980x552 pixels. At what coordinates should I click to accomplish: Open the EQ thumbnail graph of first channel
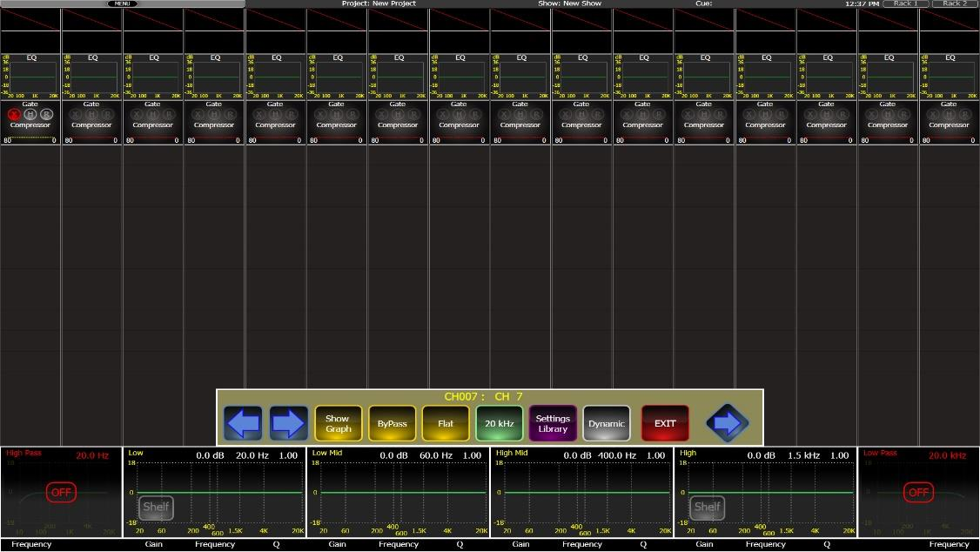30,77
